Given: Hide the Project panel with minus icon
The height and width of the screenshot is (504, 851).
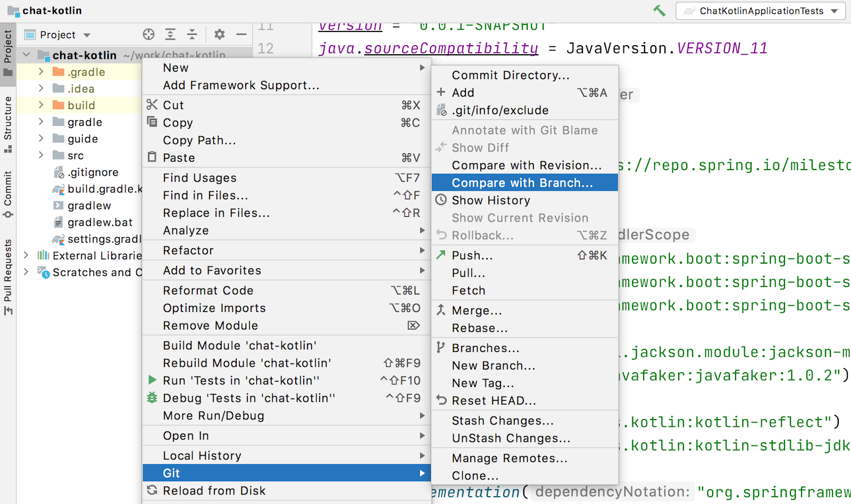Looking at the screenshot, I should pos(241,35).
